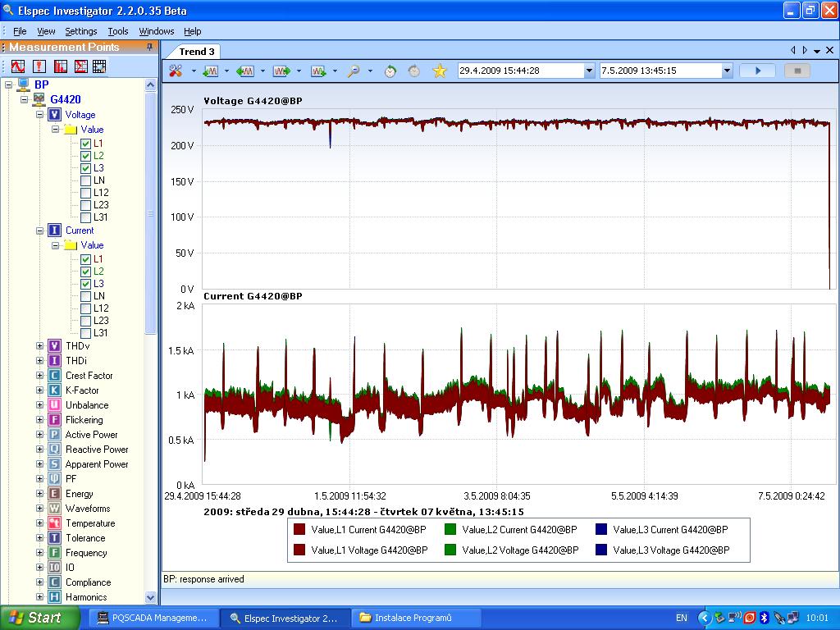Open the View menu

[46, 31]
